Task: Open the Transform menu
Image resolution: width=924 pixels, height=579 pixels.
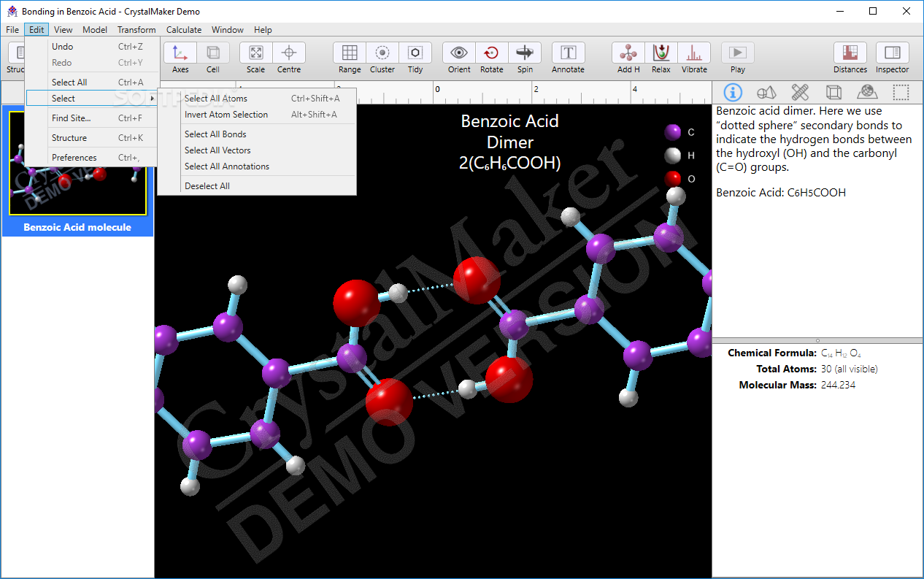Action: 136,30
